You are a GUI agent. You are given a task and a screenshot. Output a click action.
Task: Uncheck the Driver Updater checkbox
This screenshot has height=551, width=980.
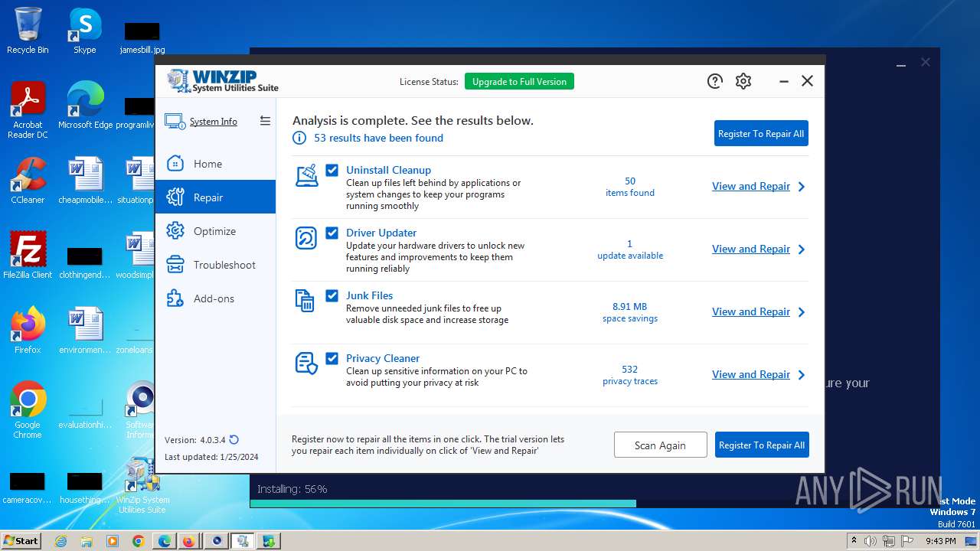(332, 233)
